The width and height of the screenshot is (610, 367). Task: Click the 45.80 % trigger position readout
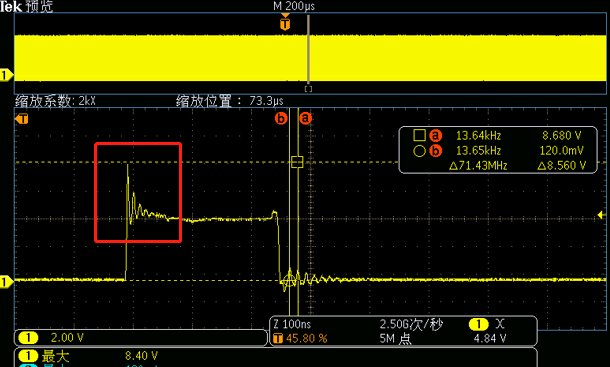click(307, 338)
